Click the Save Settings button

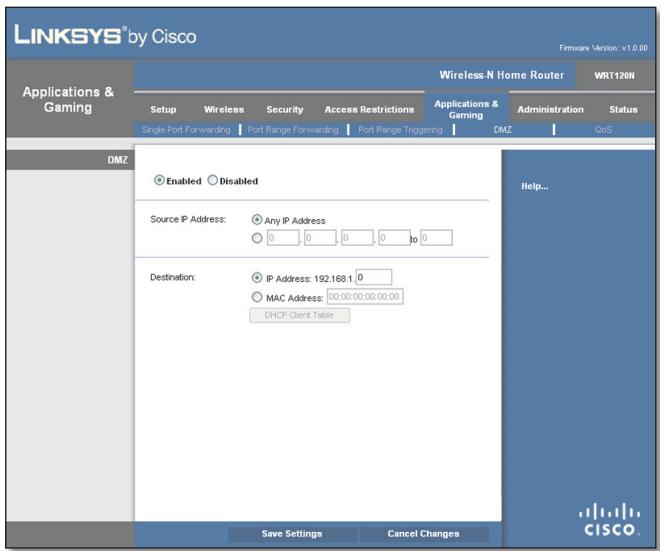tap(292, 534)
